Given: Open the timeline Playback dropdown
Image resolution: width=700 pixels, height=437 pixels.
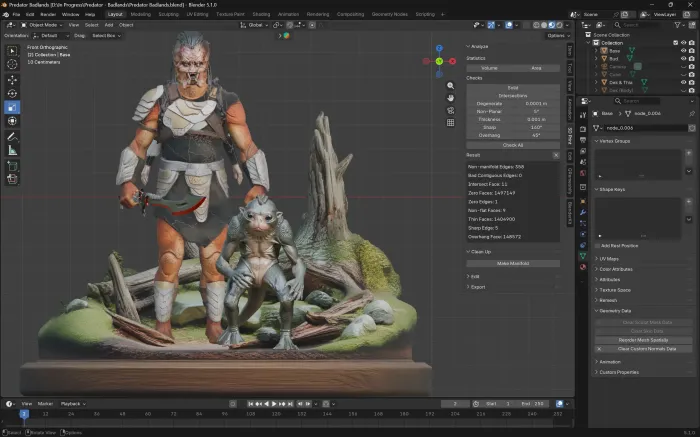Looking at the screenshot, I should tap(73, 404).
